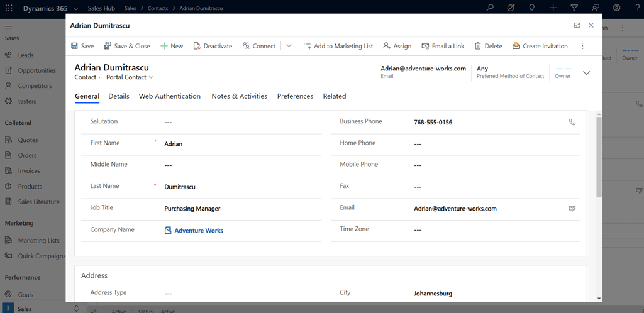The height and width of the screenshot is (313, 644).
Task: Expand the Connect dropdown chevron
Action: coord(289,46)
